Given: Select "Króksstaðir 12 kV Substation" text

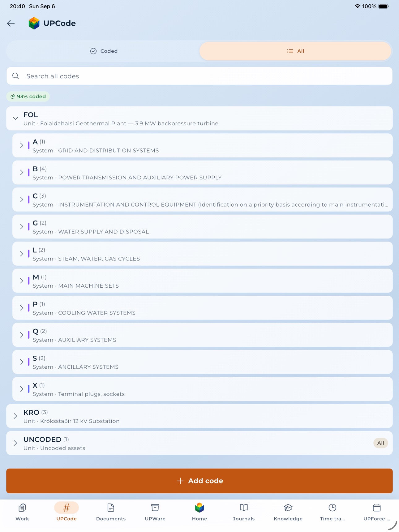Looking at the screenshot, I should click(x=80, y=421).
